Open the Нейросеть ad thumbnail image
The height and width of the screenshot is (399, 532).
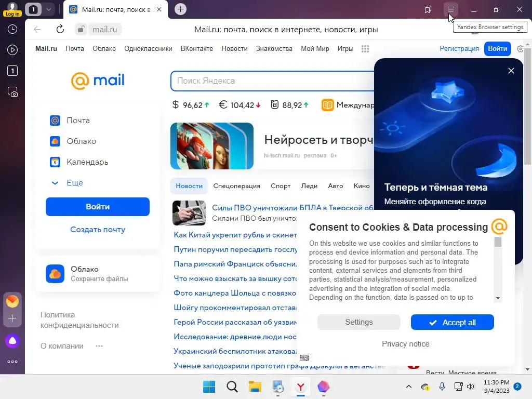212,146
